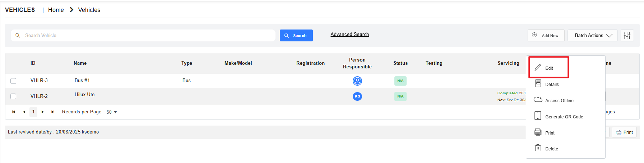Click the KS avatar for Hilux Ute

[x=357, y=96]
